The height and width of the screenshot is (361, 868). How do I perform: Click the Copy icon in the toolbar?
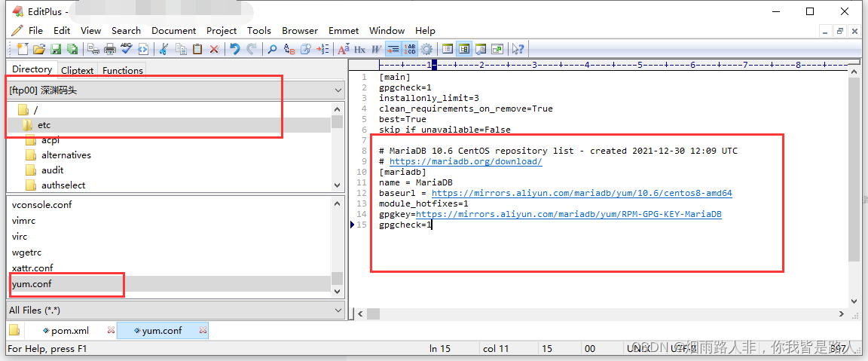click(181, 49)
